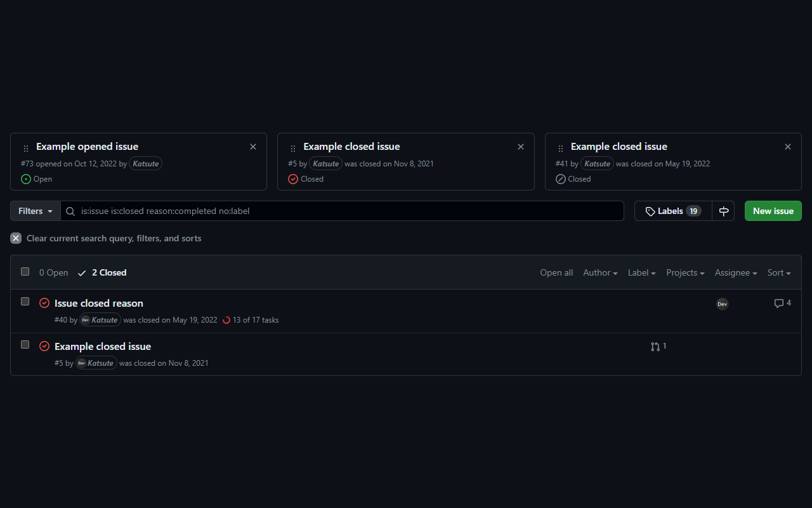Viewport: 812px width, 508px height.
Task: Open the Dev assignee avatar on issue #40
Action: pyautogui.click(x=723, y=304)
